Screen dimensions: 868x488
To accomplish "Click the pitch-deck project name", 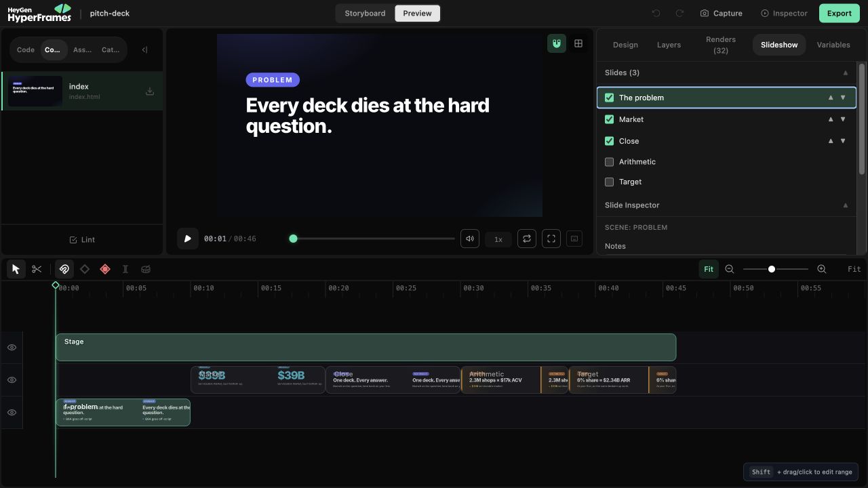I will point(110,13).
